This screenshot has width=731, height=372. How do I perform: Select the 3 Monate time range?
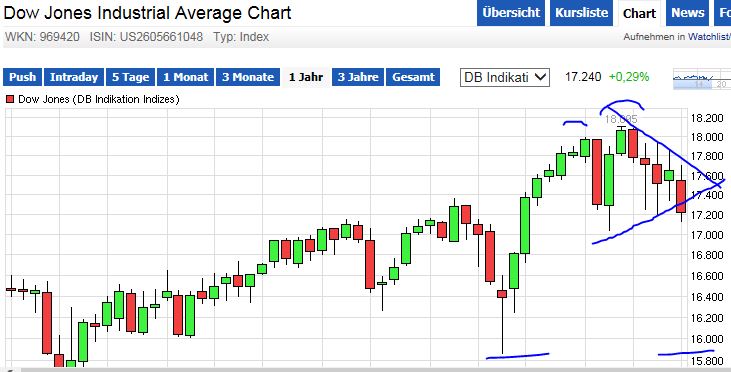point(248,77)
